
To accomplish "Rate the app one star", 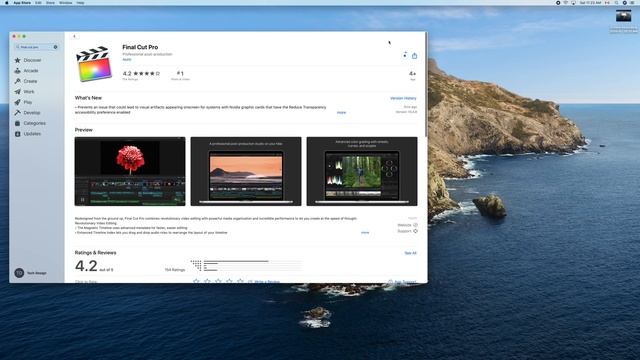I will coord(196,281).
